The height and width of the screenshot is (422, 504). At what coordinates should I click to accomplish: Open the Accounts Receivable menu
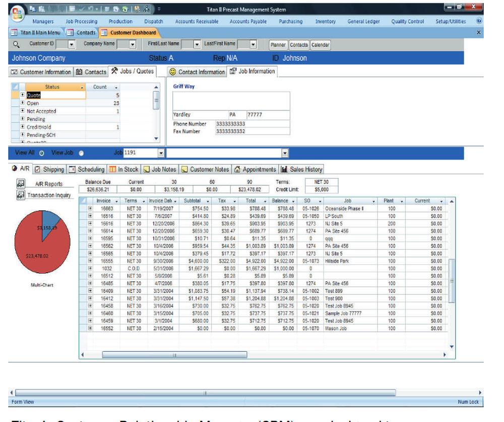[x=197, y=21]
